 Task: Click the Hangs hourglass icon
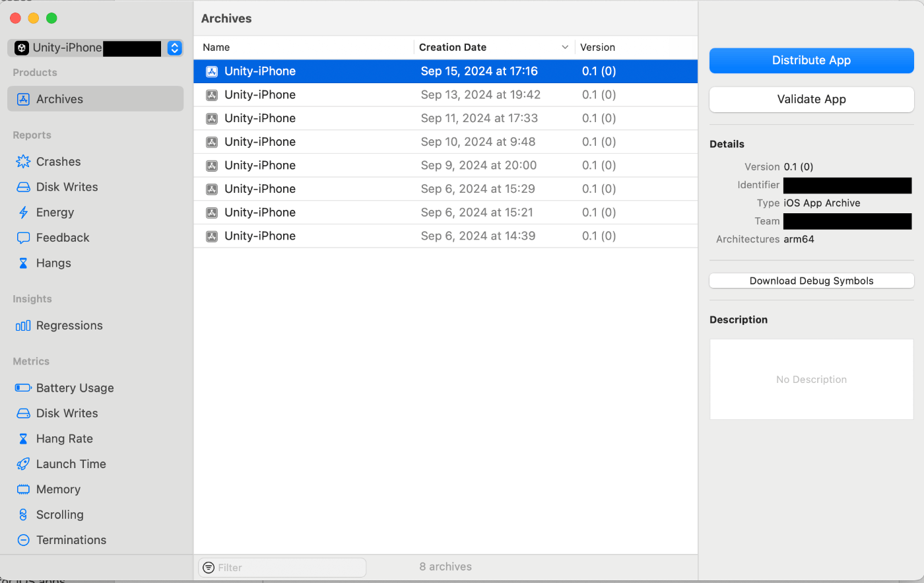coord(23,263)
